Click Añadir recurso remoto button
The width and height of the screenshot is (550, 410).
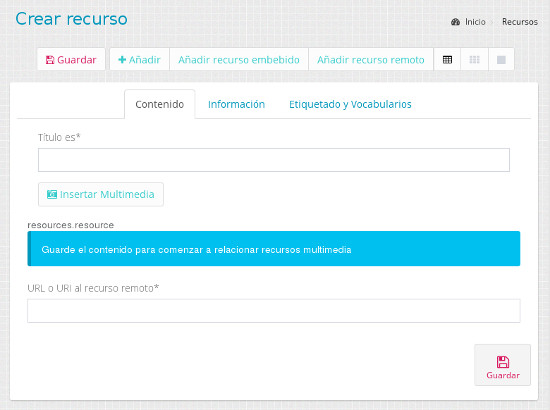tap(371, 60)
